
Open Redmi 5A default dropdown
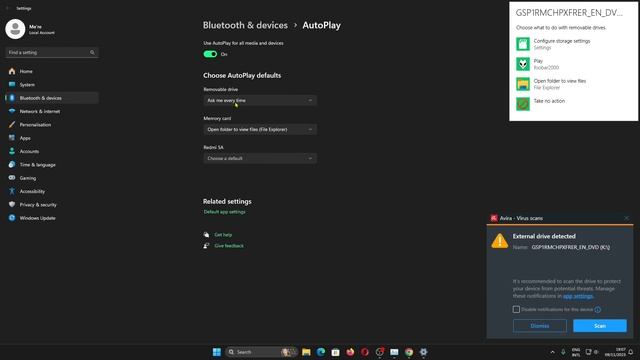pyautogui.click(x=260, y=158)
